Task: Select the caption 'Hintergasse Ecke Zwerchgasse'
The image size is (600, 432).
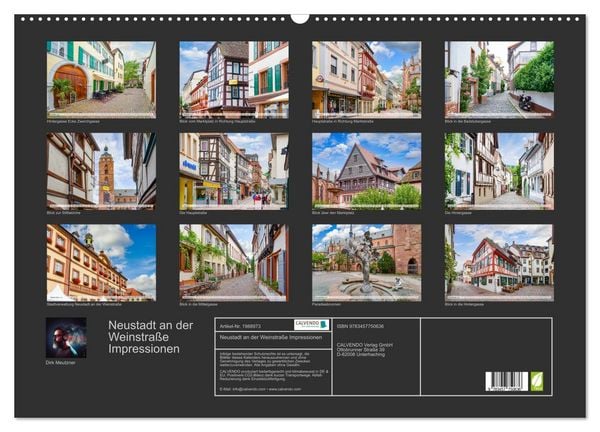Action: coord(73,121)
